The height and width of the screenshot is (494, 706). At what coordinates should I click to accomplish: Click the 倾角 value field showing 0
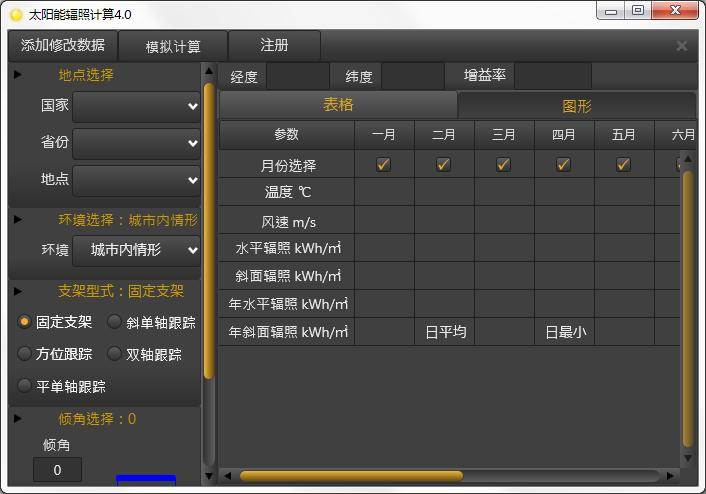click(58, 470)
